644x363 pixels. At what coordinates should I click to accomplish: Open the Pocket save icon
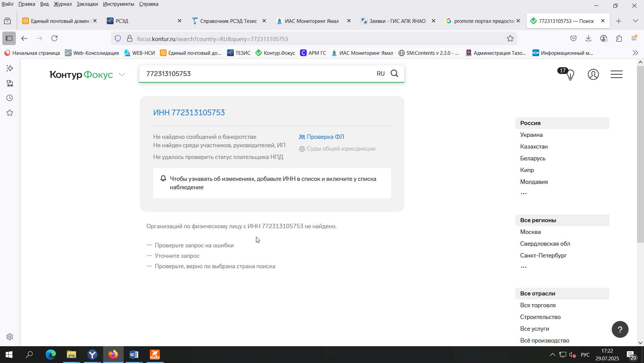point(573,38)
